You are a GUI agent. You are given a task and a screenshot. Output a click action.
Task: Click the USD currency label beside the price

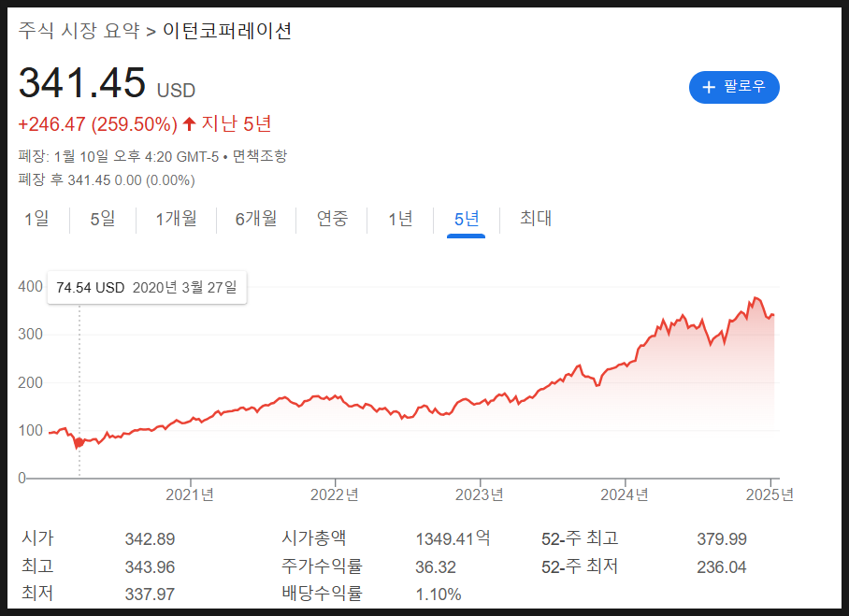[x=176, y=91]
